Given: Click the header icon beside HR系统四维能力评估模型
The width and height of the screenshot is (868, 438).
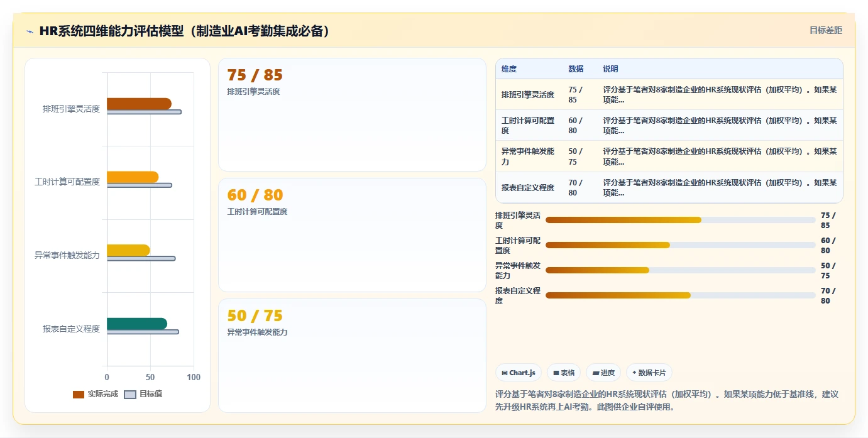Looking at the screenshot, I should tap(30, 31).
